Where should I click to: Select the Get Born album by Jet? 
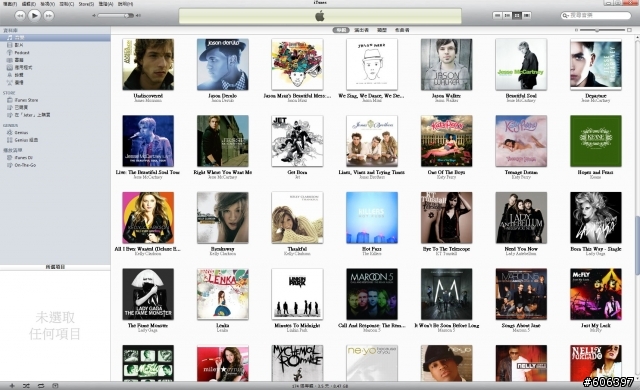(x=297, y=141)
